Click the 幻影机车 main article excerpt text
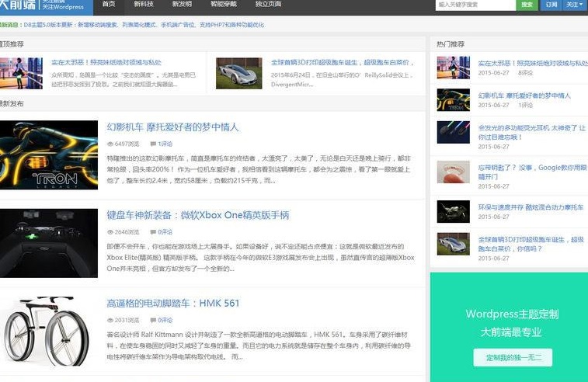 pyautogui.click(x=259, y=169)
